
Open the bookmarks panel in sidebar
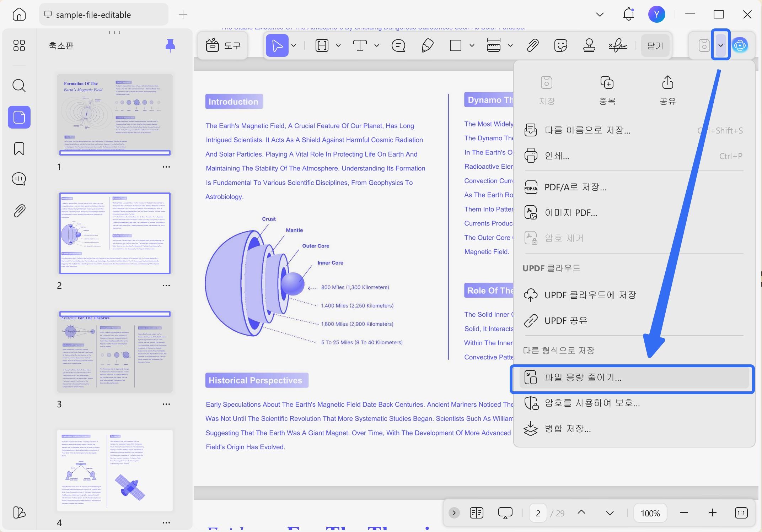click(x=19, y=148)
